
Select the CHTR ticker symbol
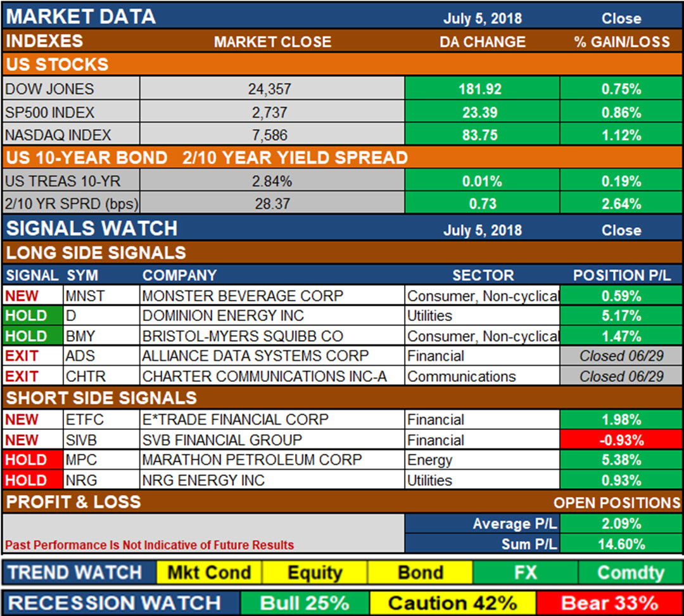[x=85, y=376]
